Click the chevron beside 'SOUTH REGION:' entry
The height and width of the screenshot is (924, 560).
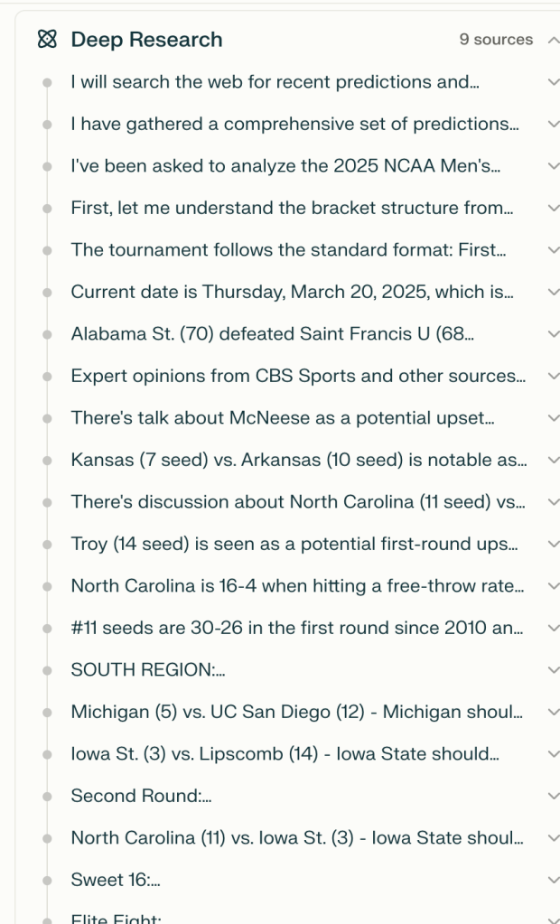553,670
